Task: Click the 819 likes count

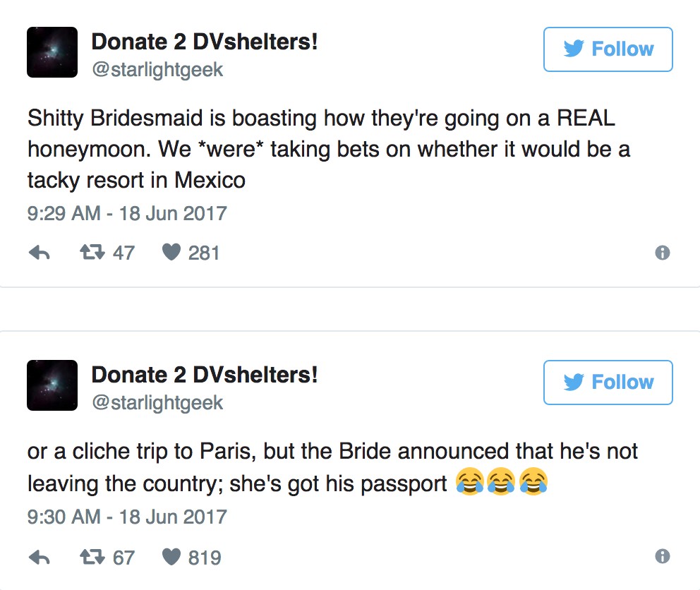Action: tap(204, 558)
